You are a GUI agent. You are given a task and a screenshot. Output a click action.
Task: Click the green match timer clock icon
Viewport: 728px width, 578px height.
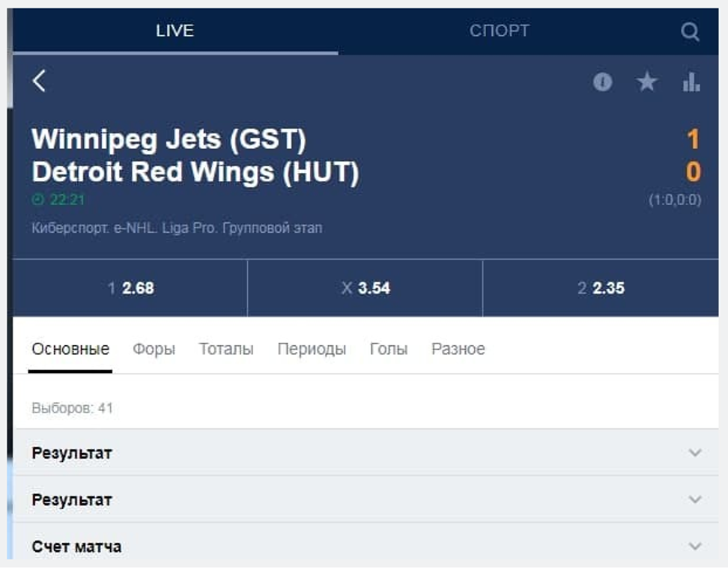(38, 200)
